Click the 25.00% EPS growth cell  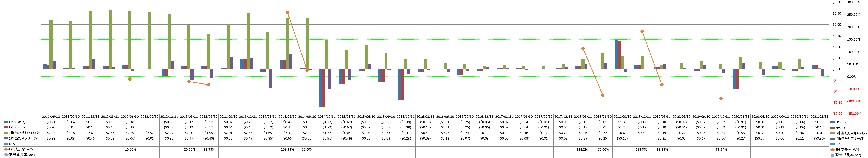pyautogui.click(x=307, y=149)
